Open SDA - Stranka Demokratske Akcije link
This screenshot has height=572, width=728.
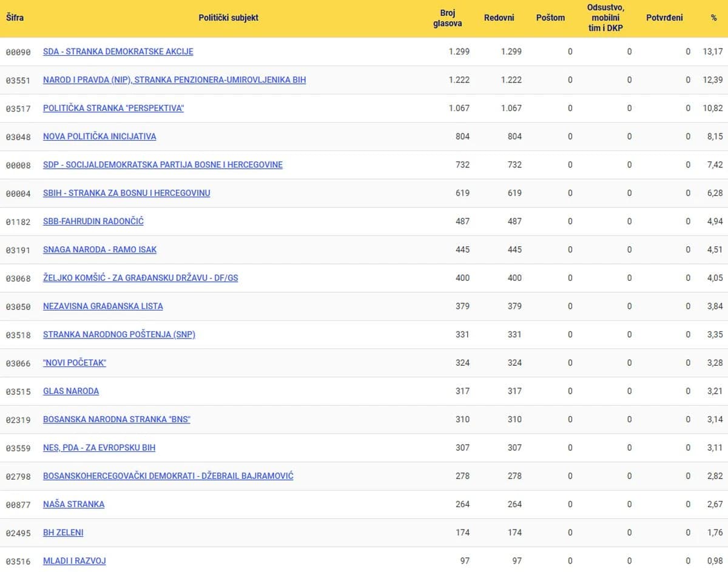tap(118, 52)
